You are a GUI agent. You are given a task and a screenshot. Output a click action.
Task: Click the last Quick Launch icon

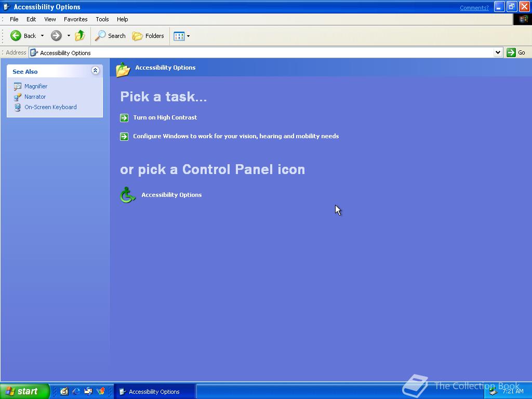pyautogui.click(x=100, y=392)
